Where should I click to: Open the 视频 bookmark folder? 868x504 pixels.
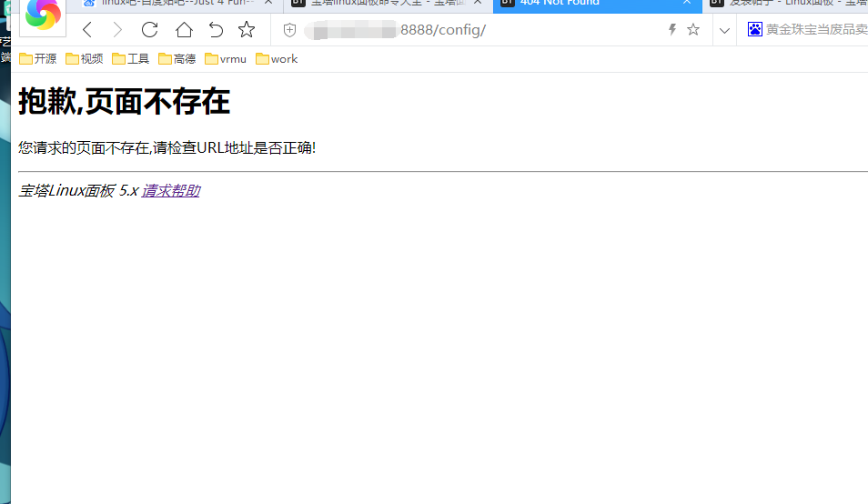[84, 58]
